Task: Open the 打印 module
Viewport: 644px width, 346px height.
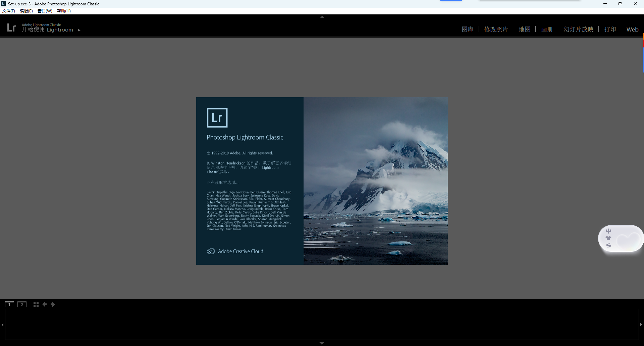Action: [610, 29]
